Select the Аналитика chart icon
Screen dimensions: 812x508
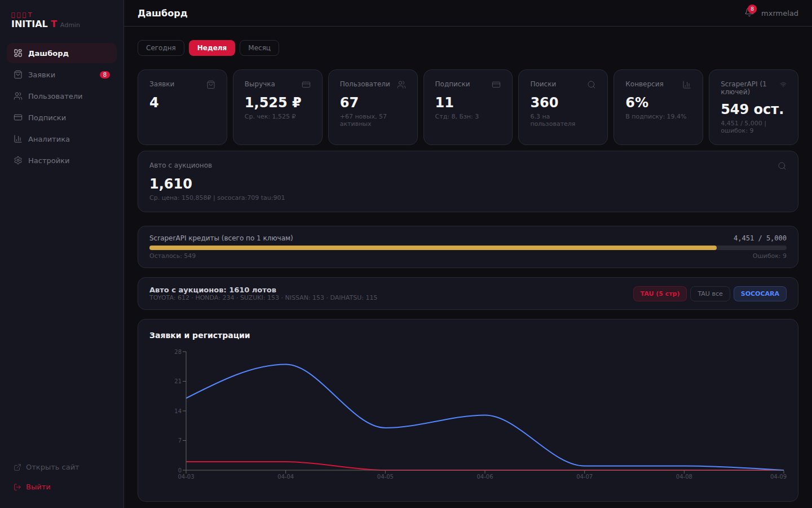(18, 139)
